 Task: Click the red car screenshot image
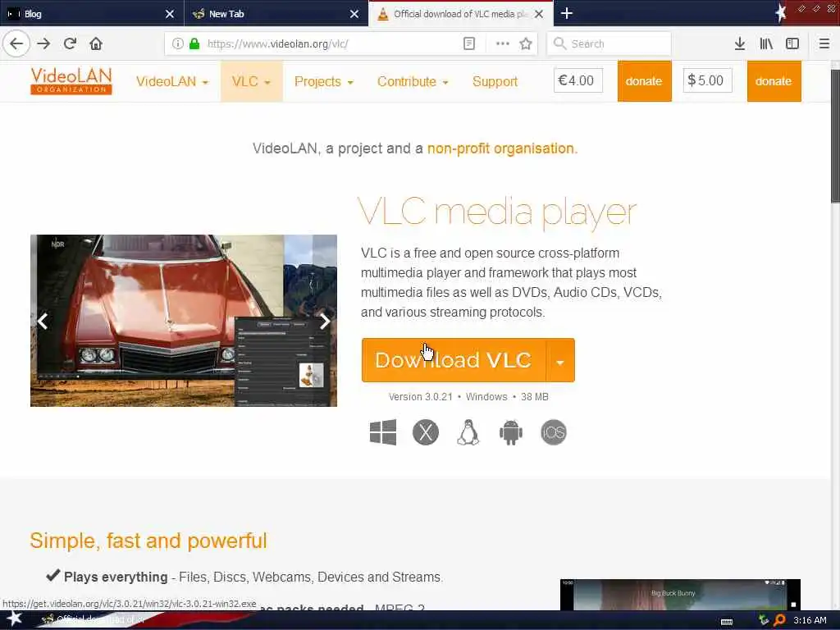click(184, 321)
